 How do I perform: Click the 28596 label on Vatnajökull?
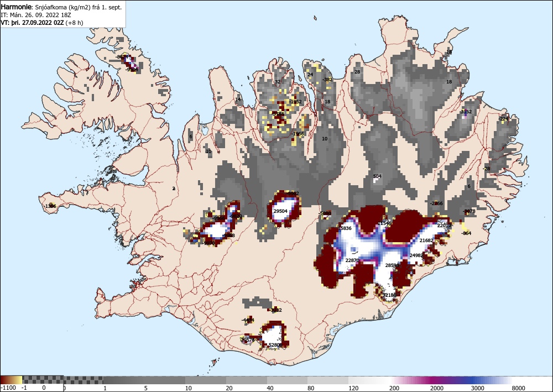click(392, 265)
